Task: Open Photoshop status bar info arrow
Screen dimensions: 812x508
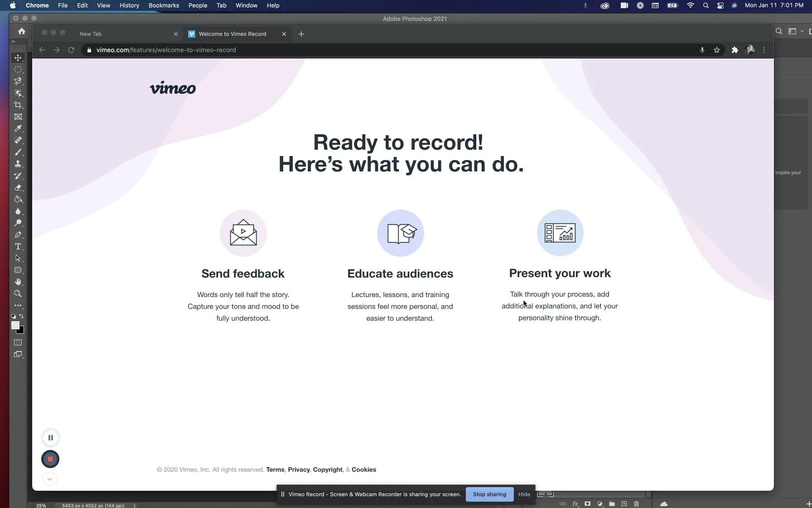Action: tap(135, 505)
